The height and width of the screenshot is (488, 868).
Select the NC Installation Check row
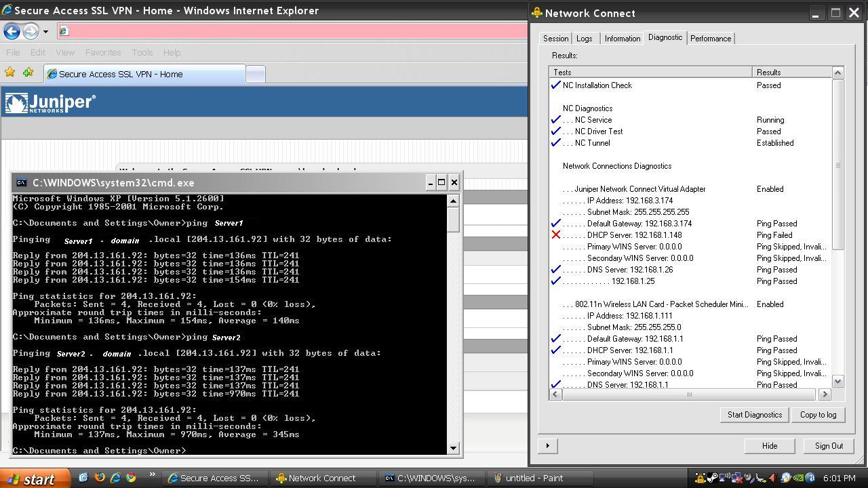pyautogui.click(x=690, y=85)
